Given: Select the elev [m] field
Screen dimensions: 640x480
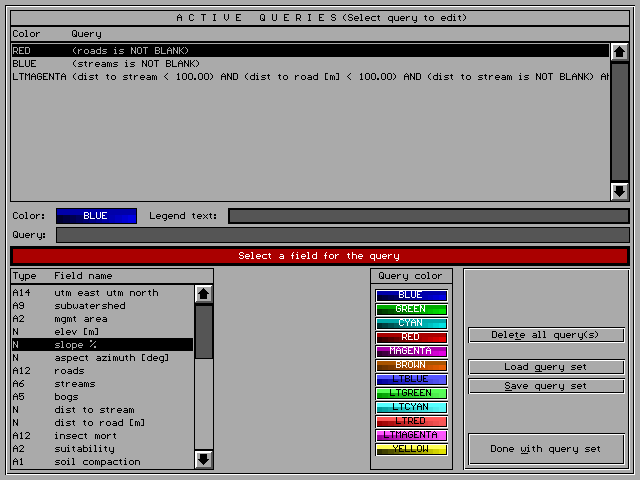Looking at the screenshot, I should tap(102, 332).
